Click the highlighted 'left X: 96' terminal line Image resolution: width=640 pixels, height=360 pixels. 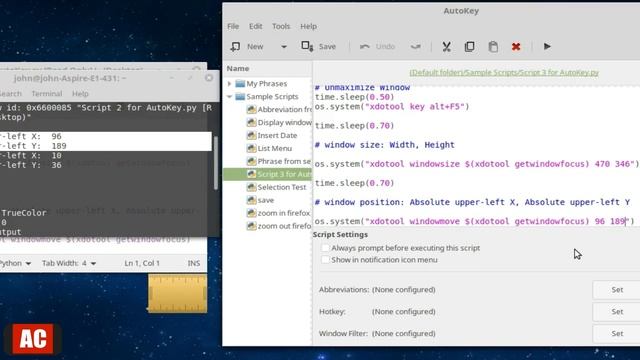(106, 136)
